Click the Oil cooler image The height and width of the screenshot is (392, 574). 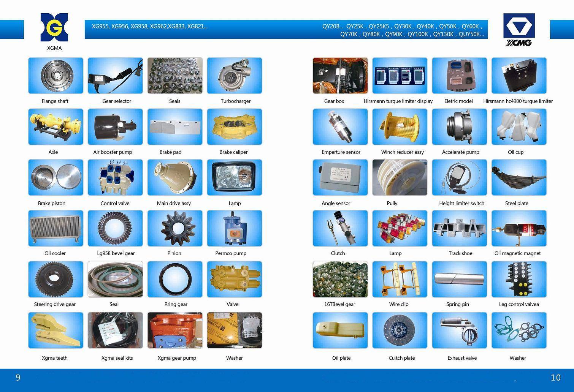pyautogui.click(x=55, y=228)
